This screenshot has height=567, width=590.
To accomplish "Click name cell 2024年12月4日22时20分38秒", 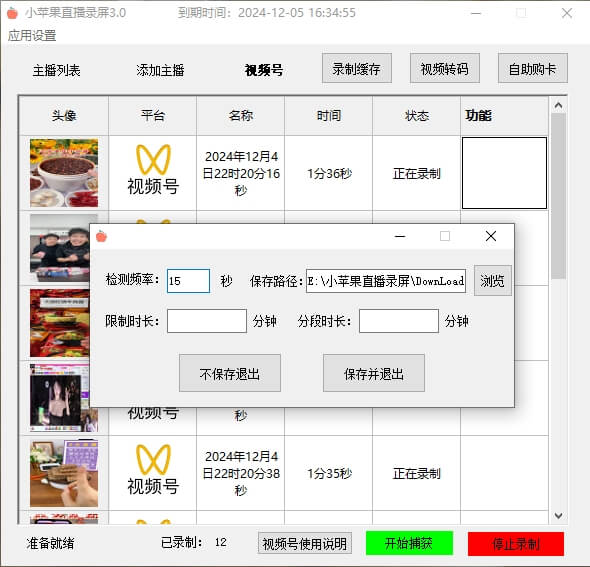I will (x=241, y=473).
